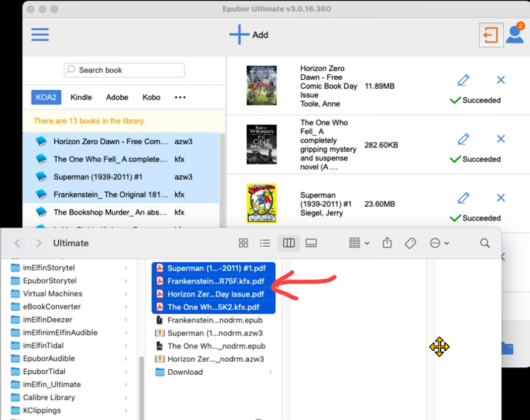Edit metadata for Superman (1939-2011) #1
Screen dimensions: 530x420
(464, 198)
